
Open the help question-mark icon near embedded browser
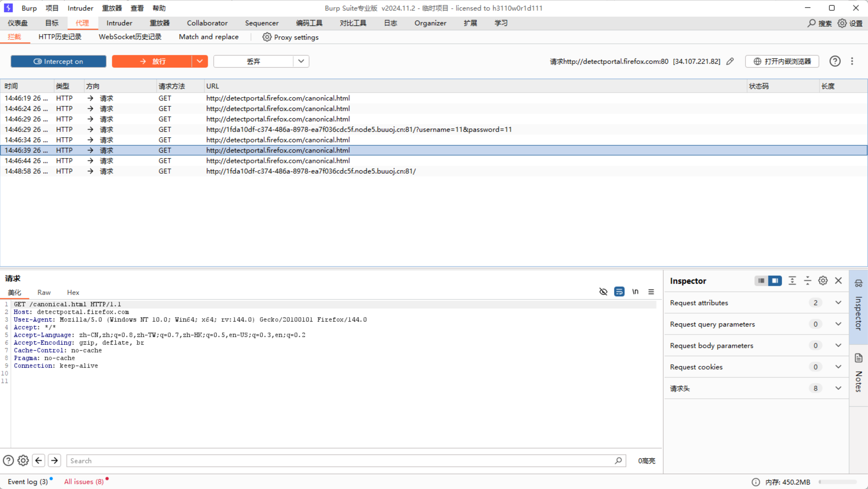(835, 61)
